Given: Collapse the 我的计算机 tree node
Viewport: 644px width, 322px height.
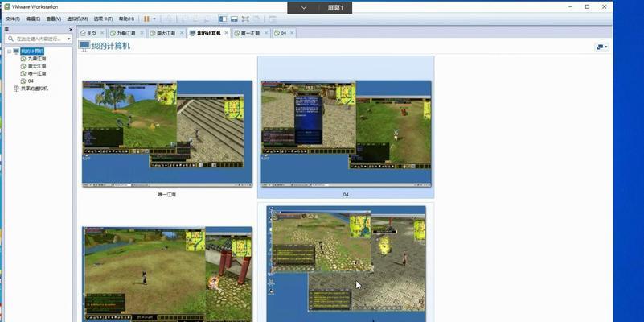Looking at the screenshot, I should [9, 52].
